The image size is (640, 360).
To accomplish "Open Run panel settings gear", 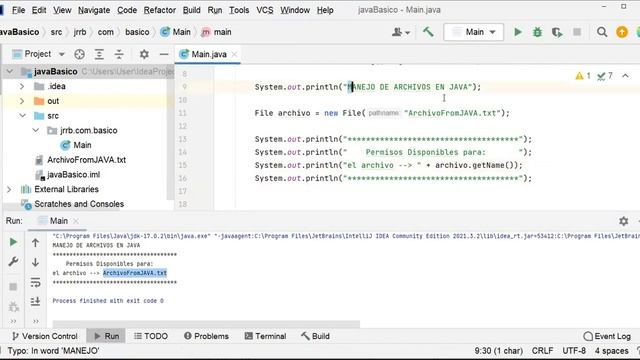I will 623,221.
